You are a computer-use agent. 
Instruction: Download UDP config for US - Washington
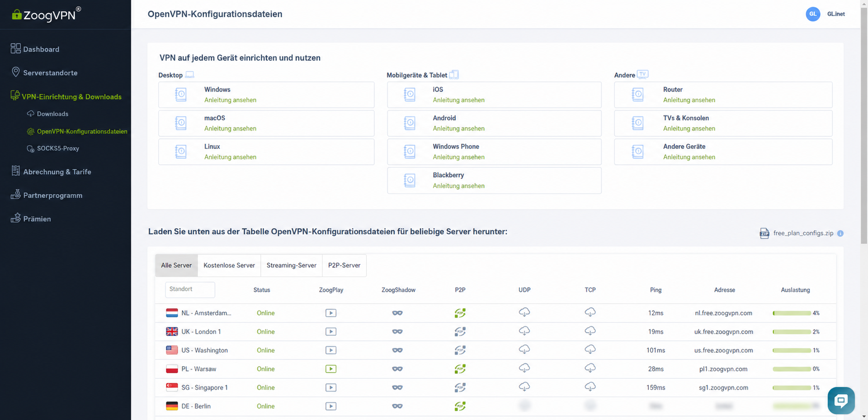pyautogui.click(x=524, y=350)
